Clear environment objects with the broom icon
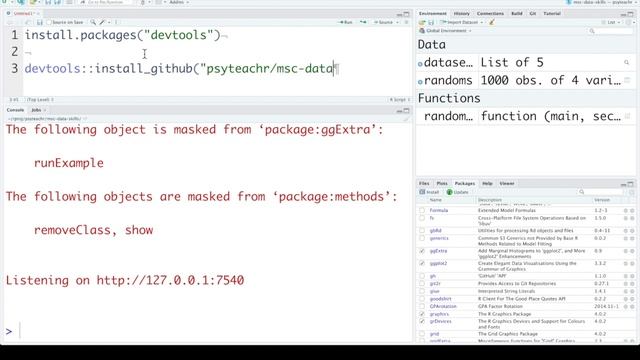This screenshot has height=360, width=640. 492,22
